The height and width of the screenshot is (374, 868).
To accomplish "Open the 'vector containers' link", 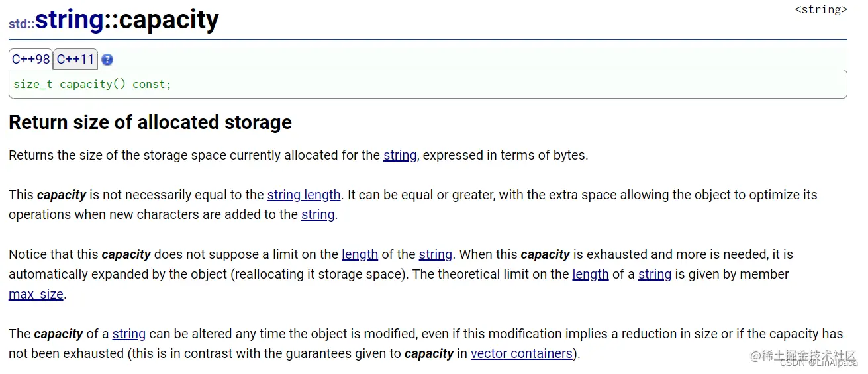I will [522, 353].
